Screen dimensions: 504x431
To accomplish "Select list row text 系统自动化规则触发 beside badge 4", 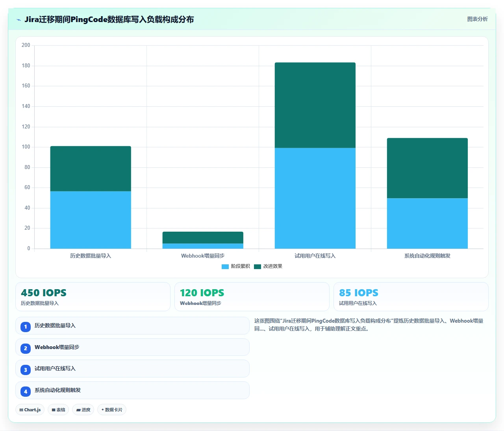I will click(58, 390).
